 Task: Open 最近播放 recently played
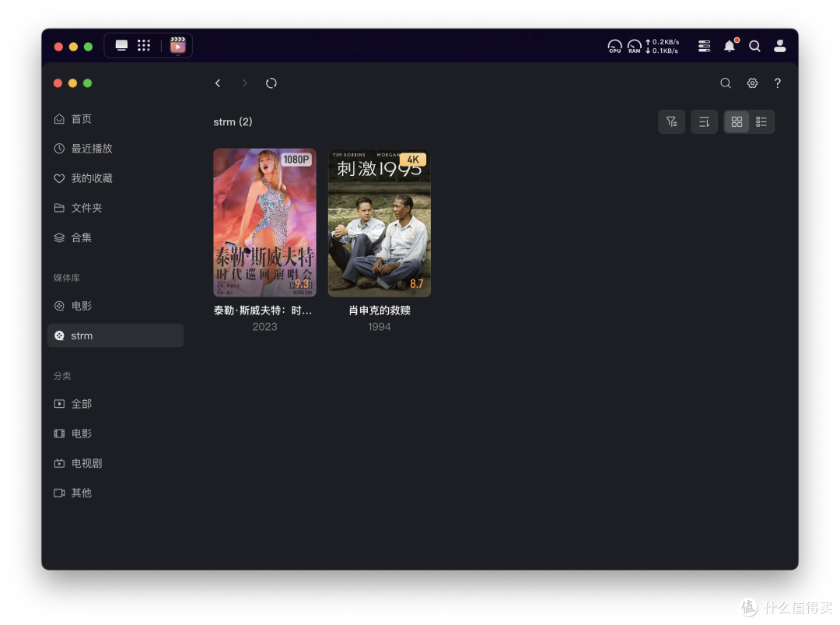pos(116,149)
